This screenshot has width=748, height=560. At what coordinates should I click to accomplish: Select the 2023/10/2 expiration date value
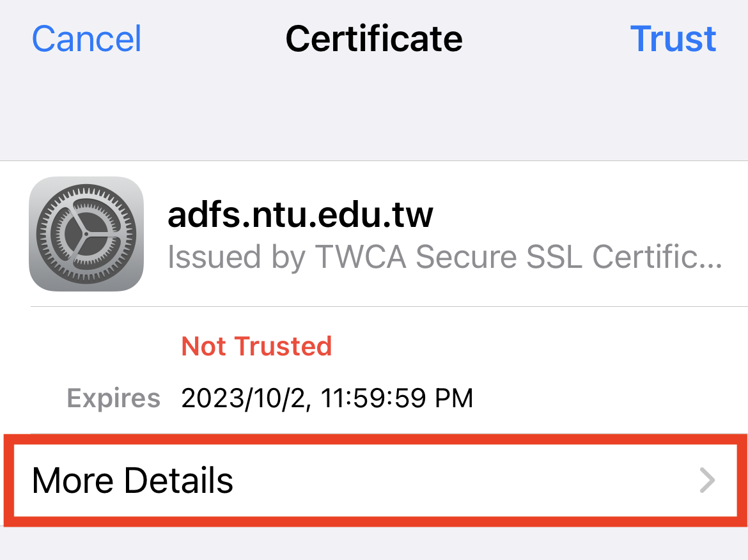246,398
